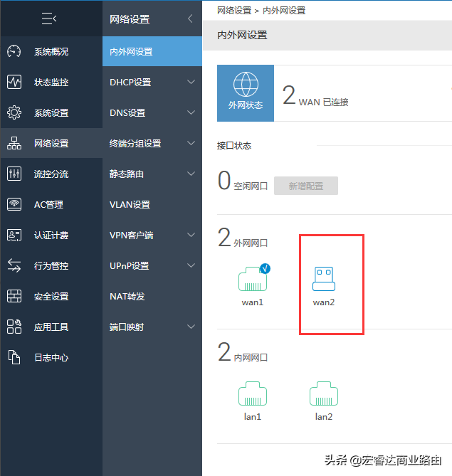Image resolution: width=452 pixels, height=476 pixels.
Task: Click the 认证计费 ID card icon
Action: coord(14,235)
